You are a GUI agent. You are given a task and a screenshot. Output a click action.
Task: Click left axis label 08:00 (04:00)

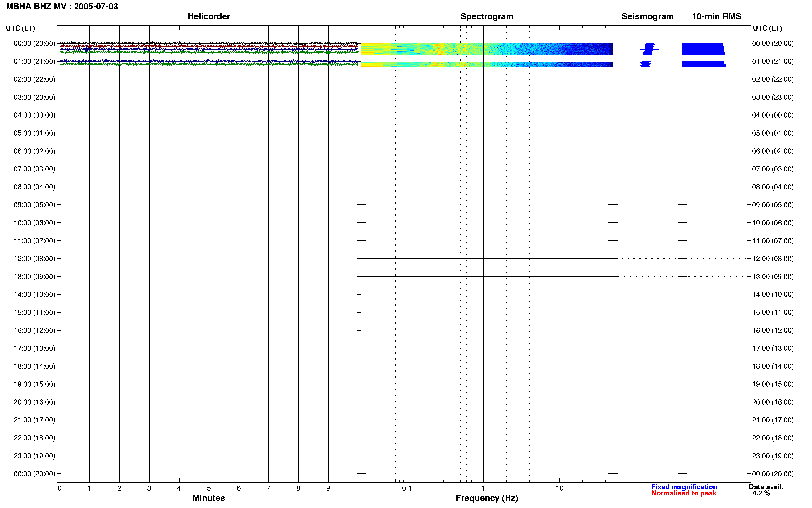(x=34, y=187)
